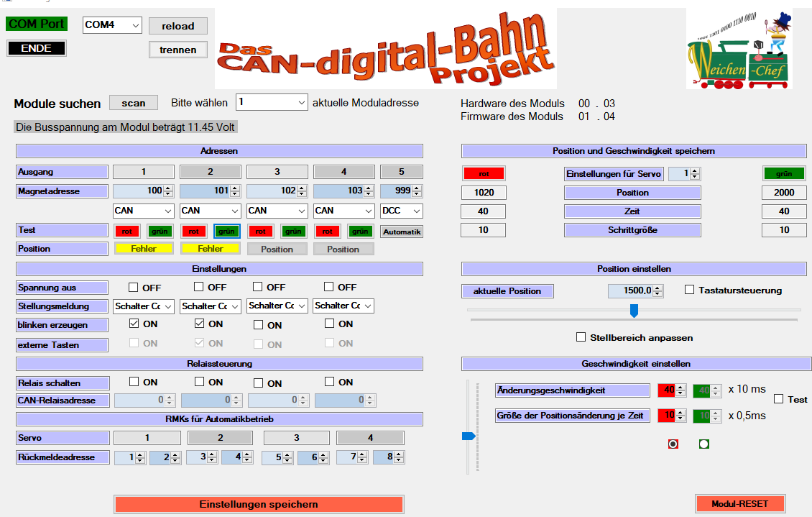Viewport: 812px width, 517px height.
Task: Click the horizontal position slider handle
Action: (x=634, y=311)
